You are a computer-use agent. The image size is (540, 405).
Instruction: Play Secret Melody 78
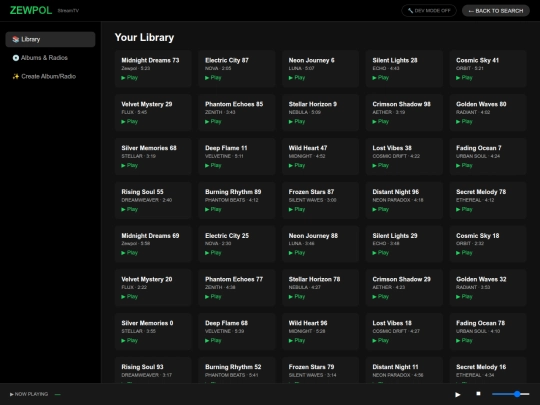[x=464, y=209]
